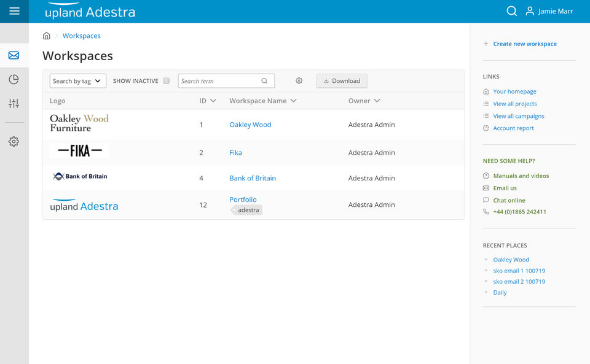Expand the Search by tag dropdown

pos(78,81)
